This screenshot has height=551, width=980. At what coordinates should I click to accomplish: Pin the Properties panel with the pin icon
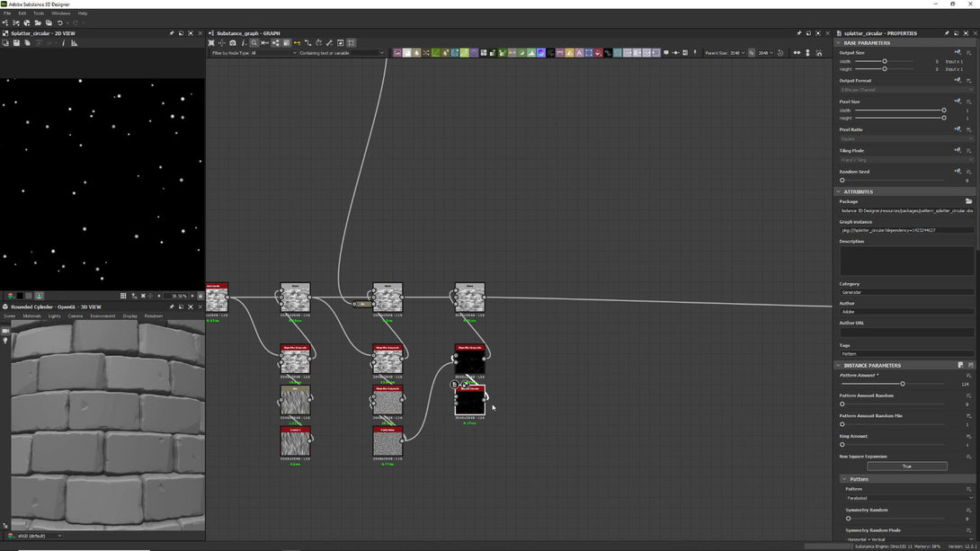click(947, 33)
